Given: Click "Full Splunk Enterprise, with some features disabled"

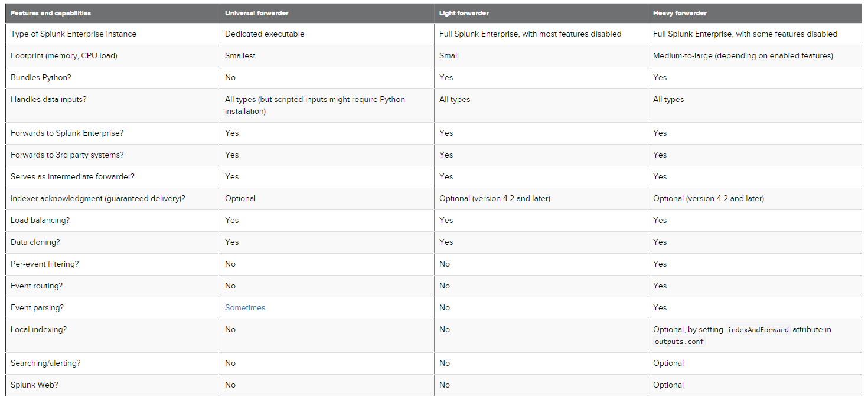Looking at the screenshot, I should click(745, 34).
